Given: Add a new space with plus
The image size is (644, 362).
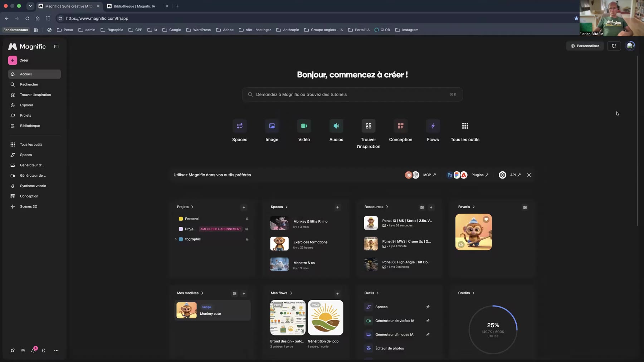Looking at the screenshot, I should [x=337, y=207].
